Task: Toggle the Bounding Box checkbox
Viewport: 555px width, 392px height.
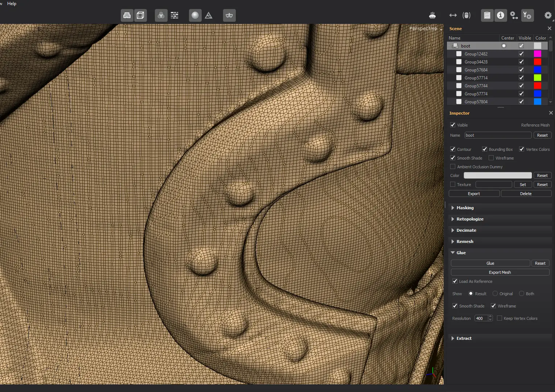Action: coord(485,149)
